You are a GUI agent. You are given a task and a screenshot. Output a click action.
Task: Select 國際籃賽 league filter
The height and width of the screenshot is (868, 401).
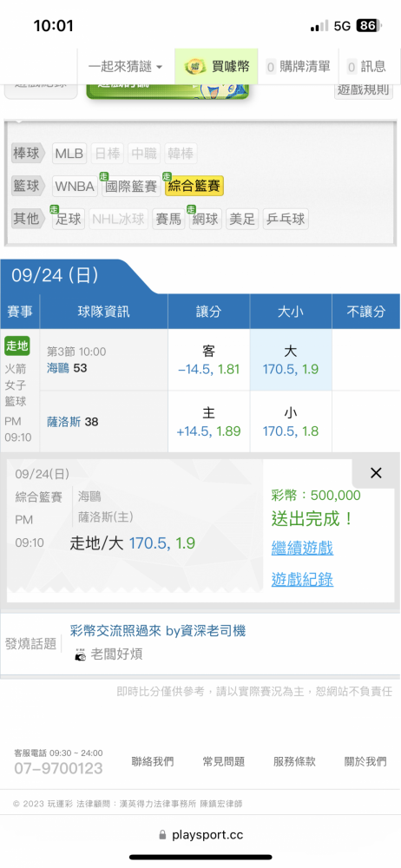coord(131,187)
